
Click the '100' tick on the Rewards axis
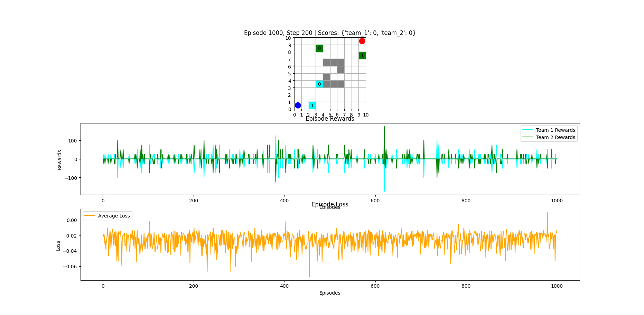pos(73,141)
